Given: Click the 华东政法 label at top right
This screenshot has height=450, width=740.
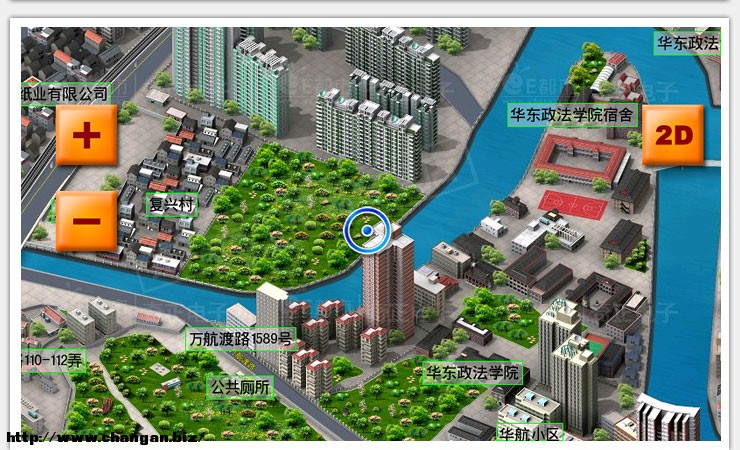Looking at the screenshot, I should 688,43.
